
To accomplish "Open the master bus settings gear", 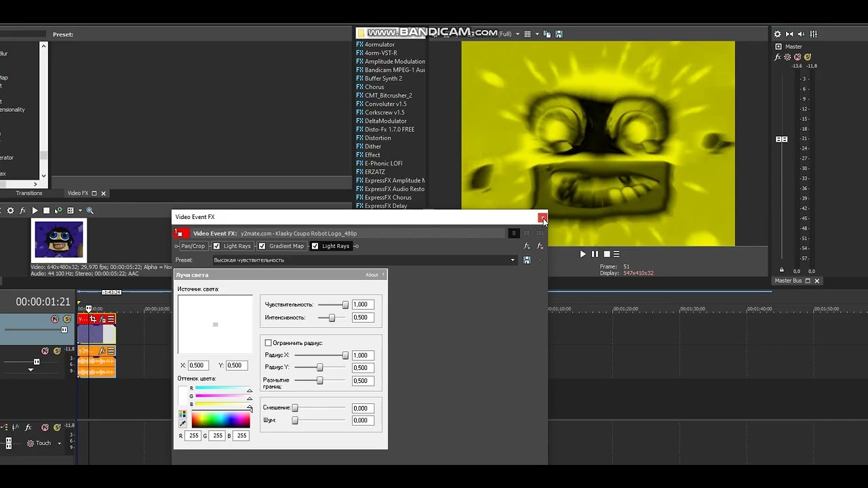I will pos(778,34).
